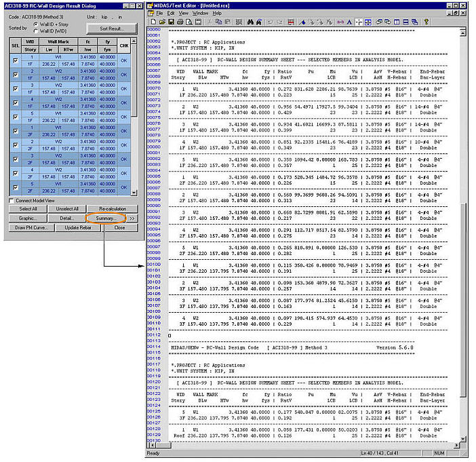Click the grayed-out scissors Cut icon
Screen dimensions: 476x462
click(210, 22)
